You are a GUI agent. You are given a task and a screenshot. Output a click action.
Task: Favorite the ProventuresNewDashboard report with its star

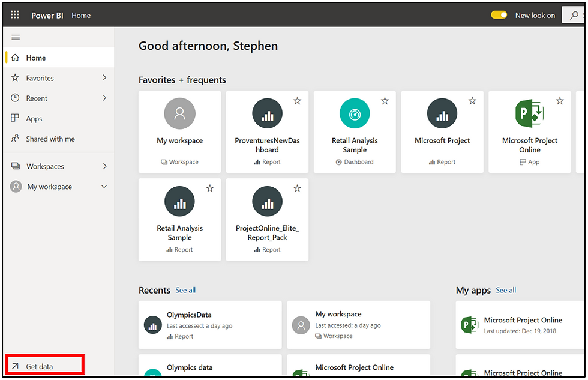297,101
